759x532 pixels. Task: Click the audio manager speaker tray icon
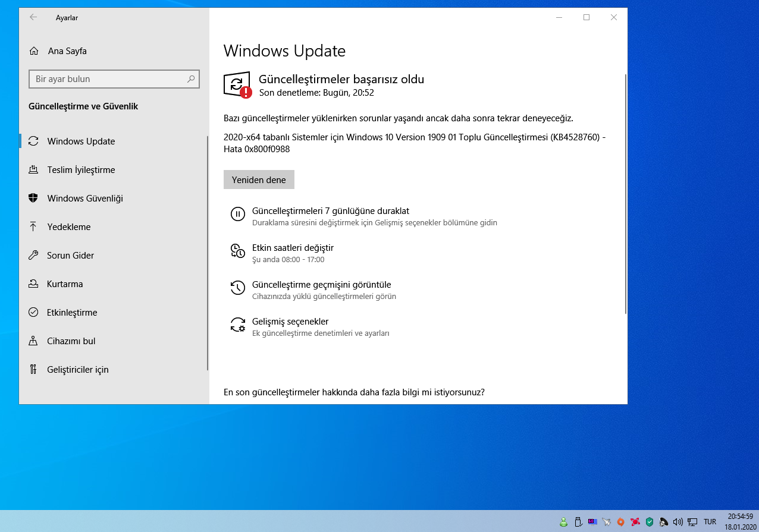[x=664, y=522]
